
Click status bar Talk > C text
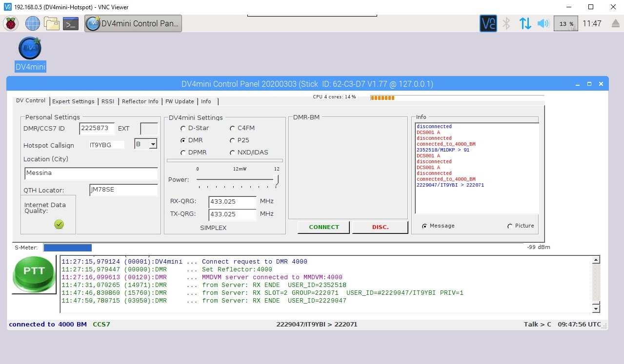pyautogui.click(x=538, y=325)
